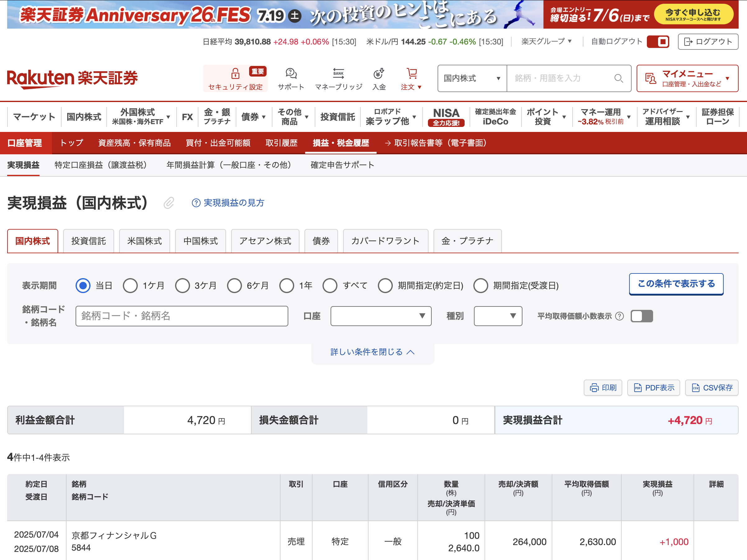Select the すべて display period radio

[x=330, y=285]
